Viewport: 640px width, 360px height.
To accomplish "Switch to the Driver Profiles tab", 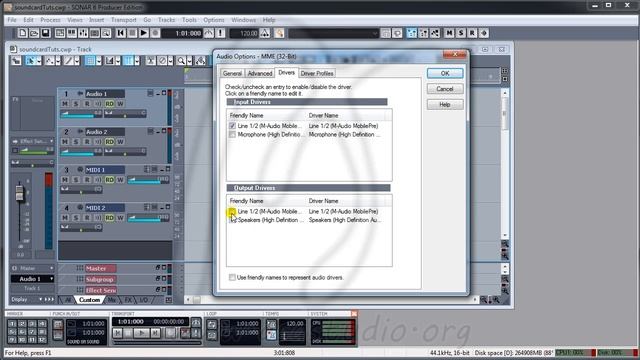I will pyautogui.click(x=317, y=73).
